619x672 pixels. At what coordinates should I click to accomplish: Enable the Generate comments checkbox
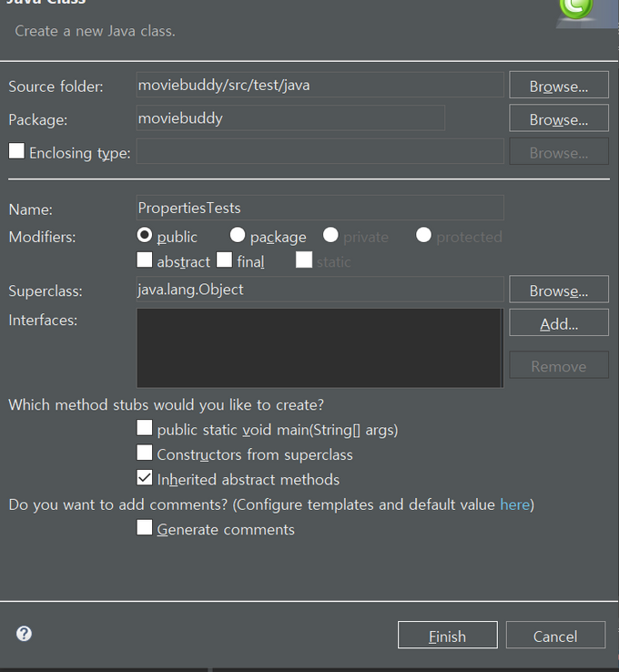pos(145,527)
